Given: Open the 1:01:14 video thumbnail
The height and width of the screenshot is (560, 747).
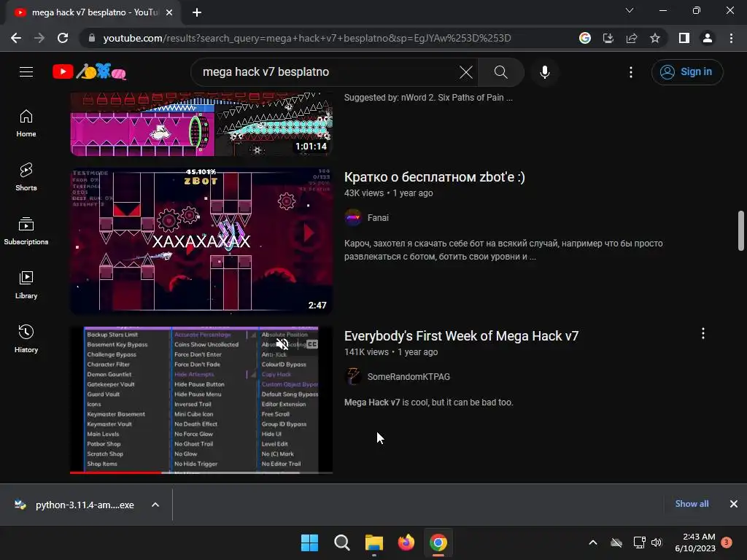Looking at the screenshot, I should (201, 124).
